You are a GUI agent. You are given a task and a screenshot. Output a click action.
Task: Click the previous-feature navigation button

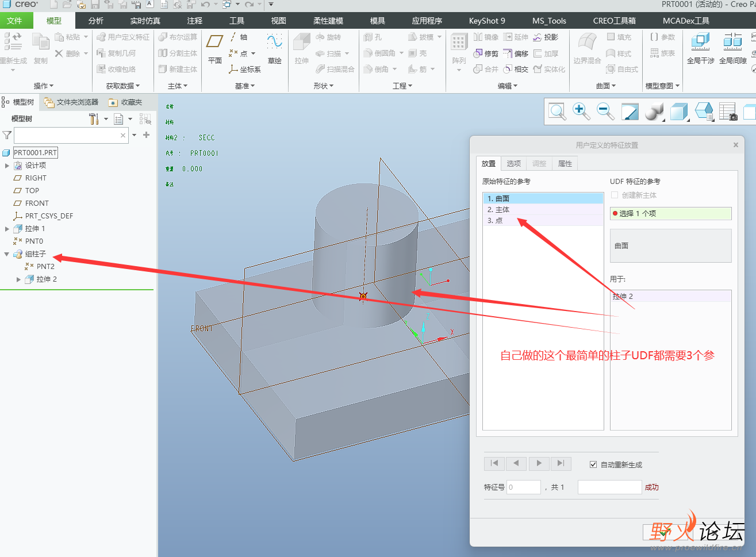[516, 463]
